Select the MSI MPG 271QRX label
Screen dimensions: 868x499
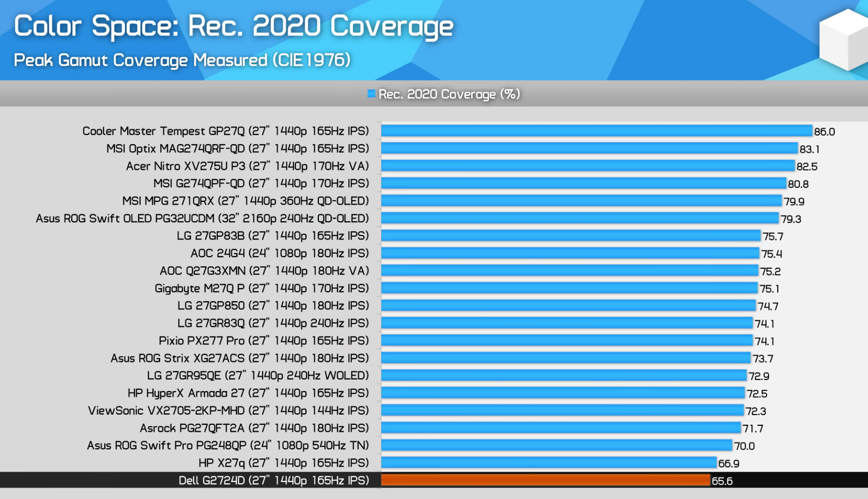(246, 201)
